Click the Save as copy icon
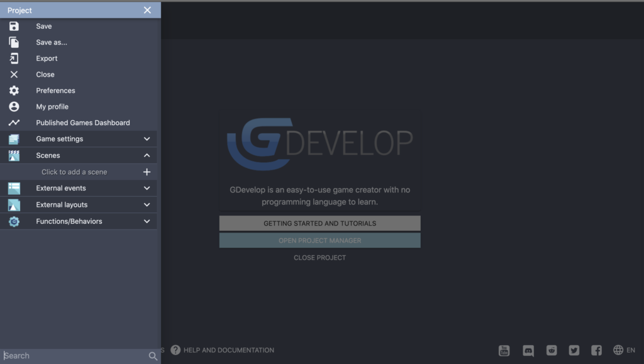This screenshot has width=644, height=364. (x=14, y=42)
